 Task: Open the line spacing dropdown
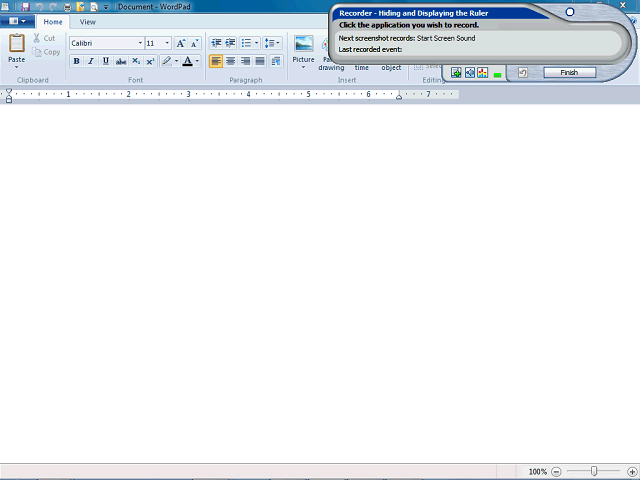point(272,43)
